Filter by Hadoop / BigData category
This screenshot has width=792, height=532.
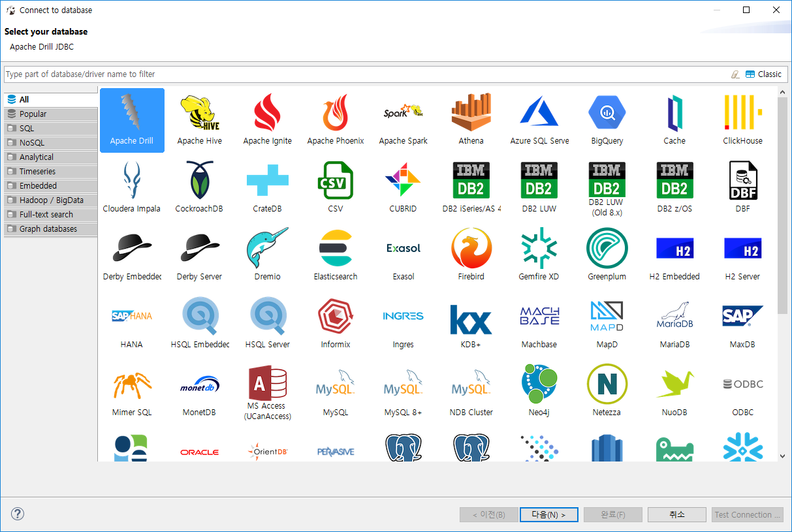tap(51, 200)
